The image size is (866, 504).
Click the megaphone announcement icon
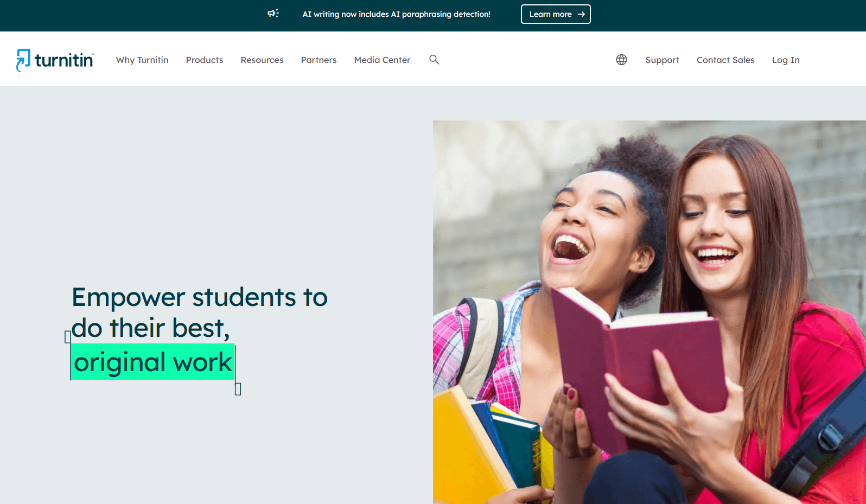[x=273, y=14]
